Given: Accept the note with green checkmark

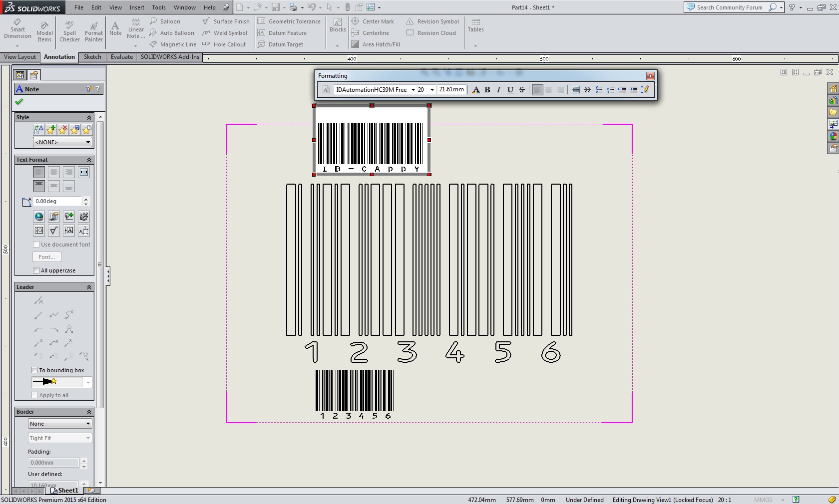Looking at the screenshot, I should tap(19, 102).
